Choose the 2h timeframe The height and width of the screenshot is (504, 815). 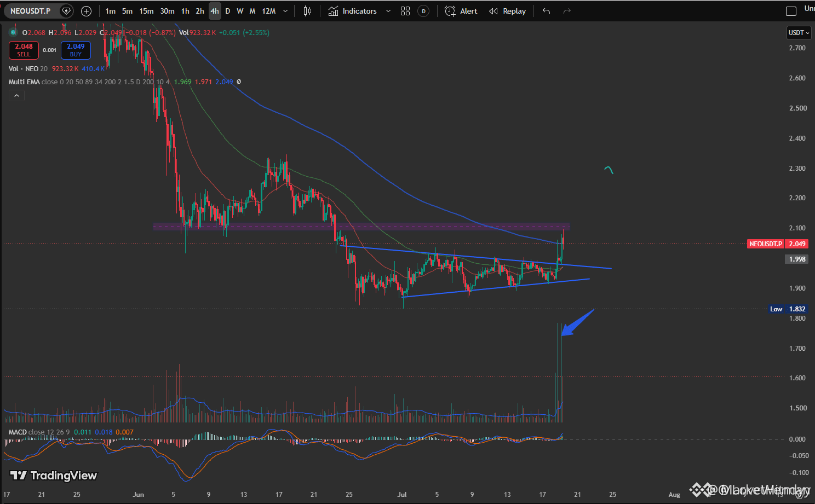[x=200, y=11]
